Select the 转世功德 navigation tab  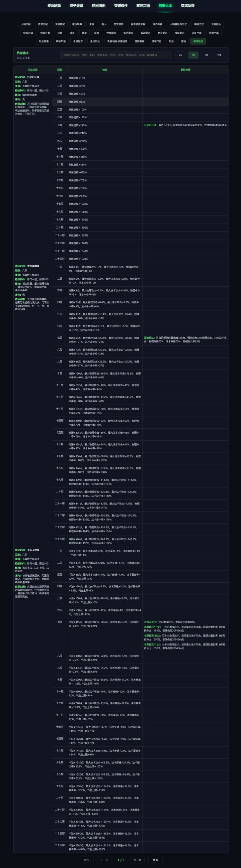click(x=143, y=6)
